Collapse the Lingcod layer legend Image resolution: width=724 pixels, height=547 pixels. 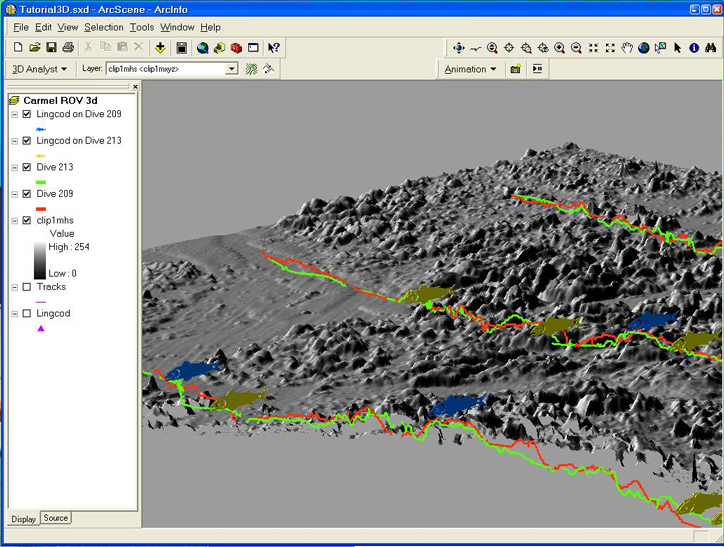coord(15,313)
